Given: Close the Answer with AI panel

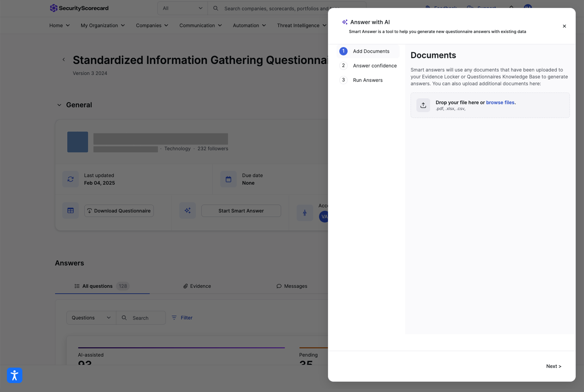Looking at the screenshot, I should (x=564, y=26).
